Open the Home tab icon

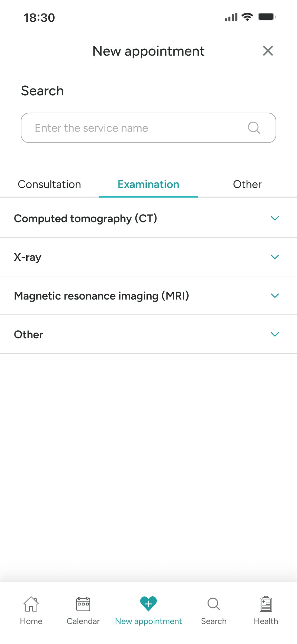[31, 604]
